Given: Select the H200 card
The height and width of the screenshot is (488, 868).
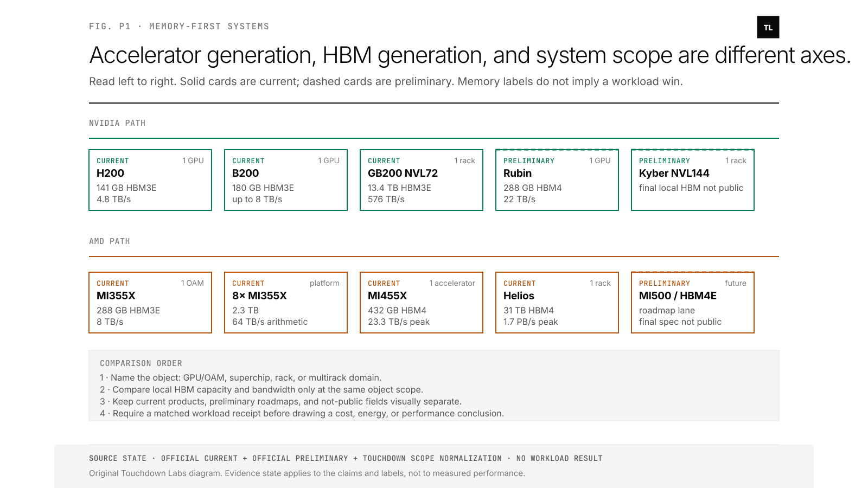Looking at the screenshot, I should 150,180.
